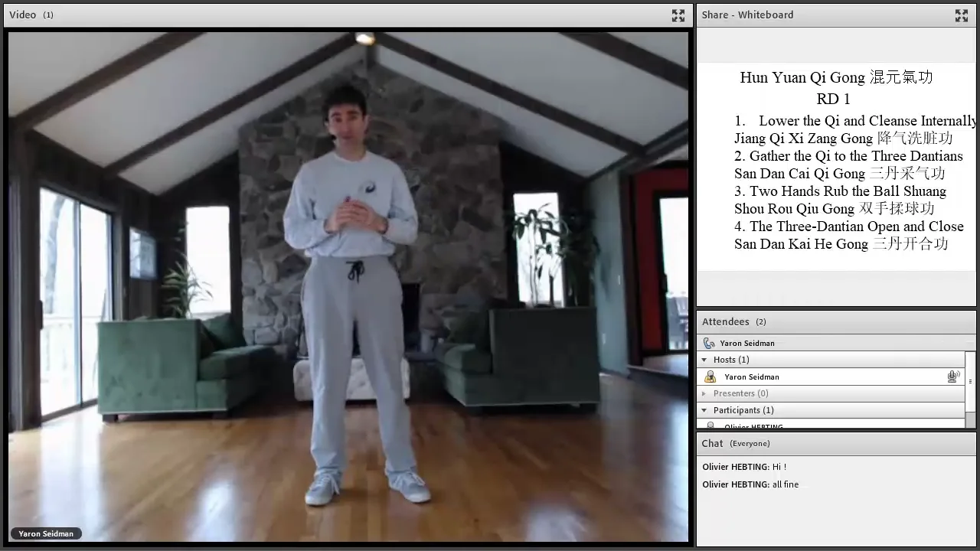
Task: Click chat message 'Olivier HEBTING: all fine'
Action: click(x=750, y=484)
